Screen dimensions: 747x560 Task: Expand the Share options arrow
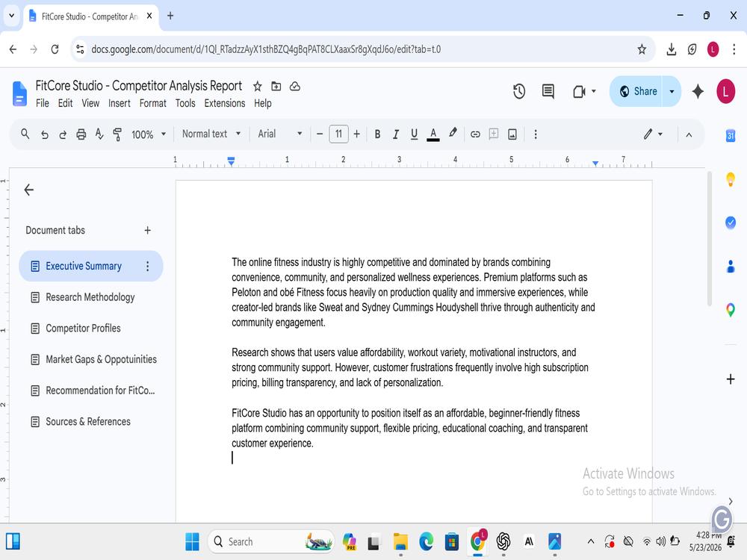click(x=672, y=91)
